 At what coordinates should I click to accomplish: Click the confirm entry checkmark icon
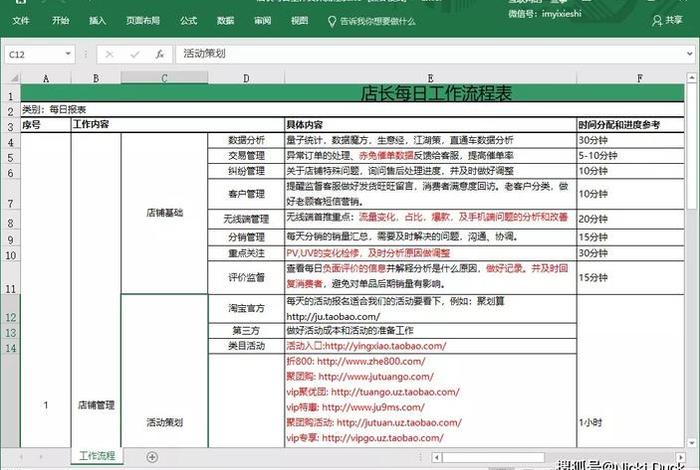[134, 54]
